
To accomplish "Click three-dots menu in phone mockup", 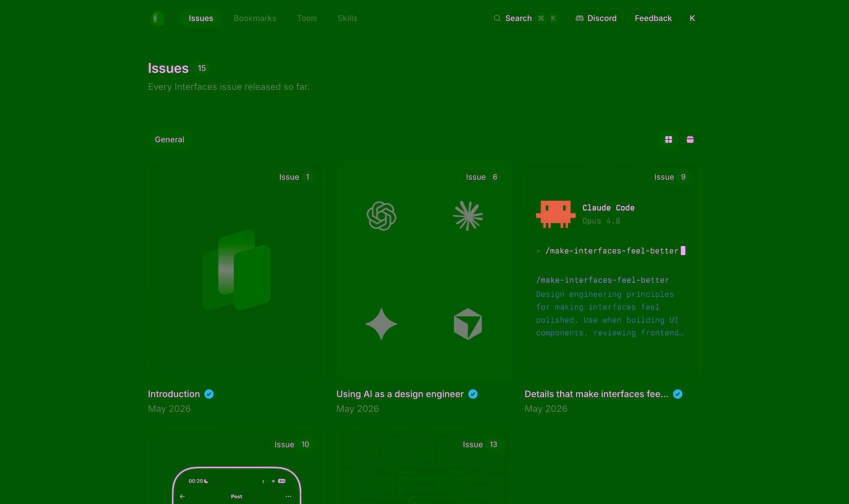I will (x=288, y=497).
